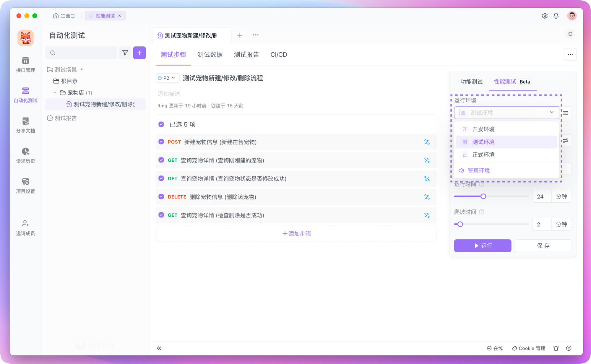Uncheck the GET 查询宠物状态是否修改成功 step

tap(161, 178)
